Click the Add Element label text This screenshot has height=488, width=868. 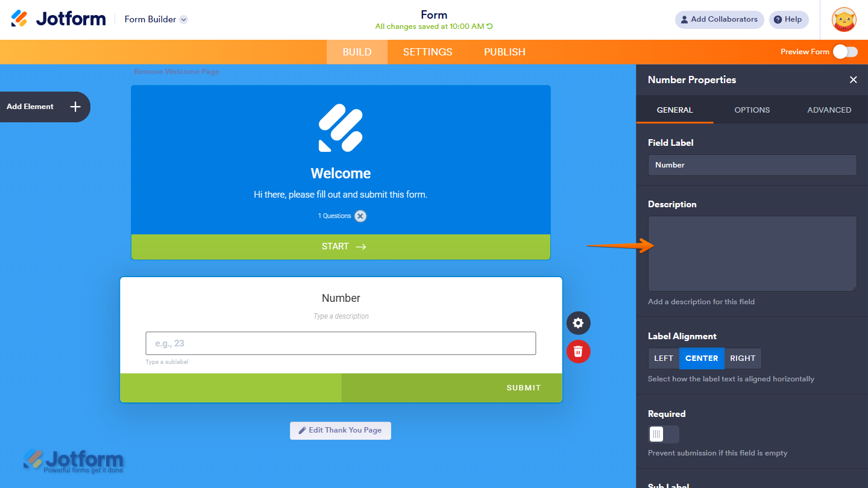pyautogui.click(x=30, y=107)
